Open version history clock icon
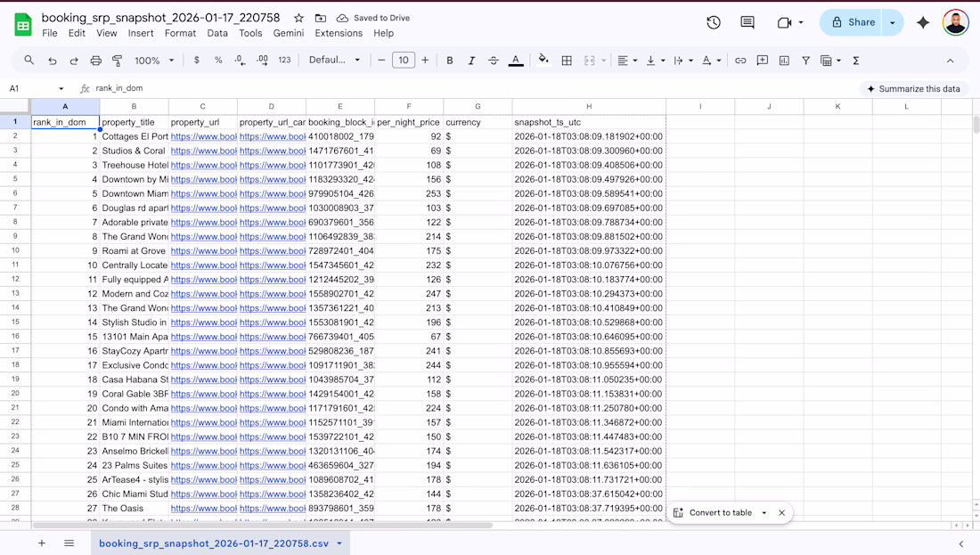The image size is (980, 555). click(714, 22)
